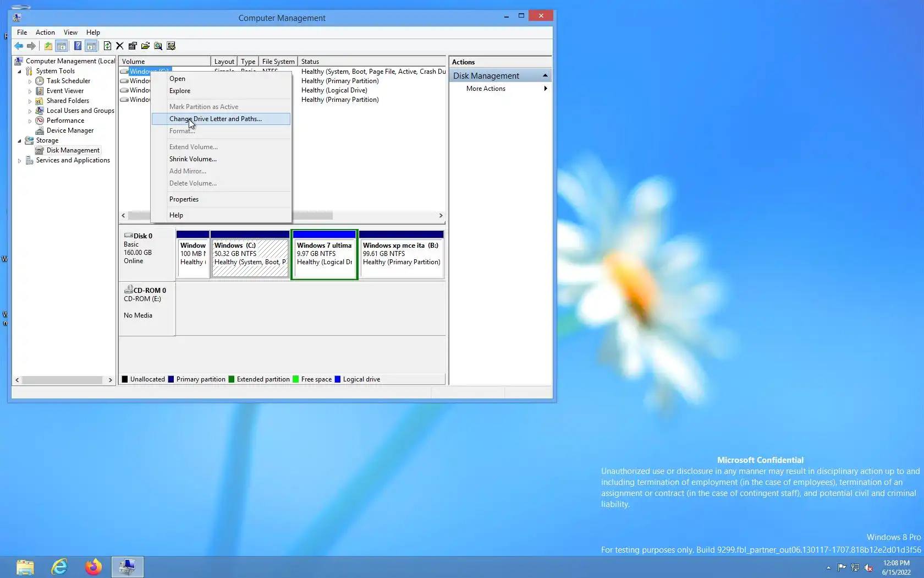Viewport: 924px width, 578px height.
Task: Select the Windows (C:) 50.32 GB partition block
Action: tap(250, 255)
